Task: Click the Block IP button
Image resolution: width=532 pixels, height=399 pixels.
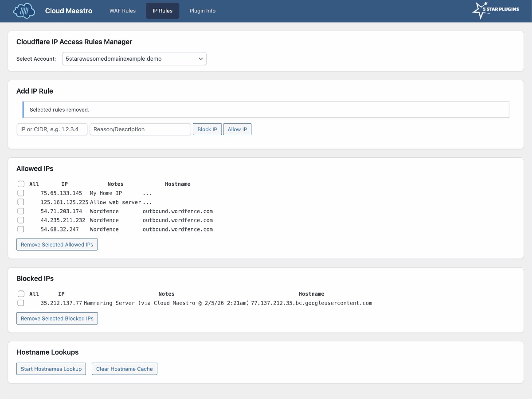Action: pyautogui.click(x=207, y=129)
